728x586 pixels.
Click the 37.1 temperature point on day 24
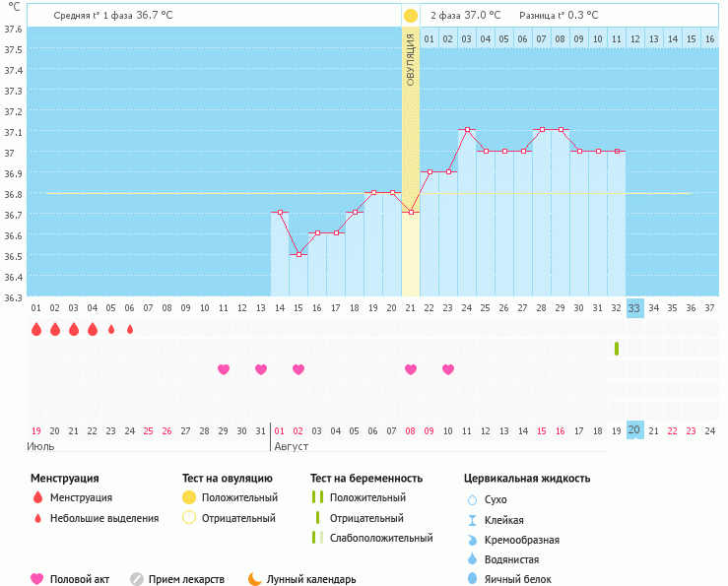(x=467, y=130)
